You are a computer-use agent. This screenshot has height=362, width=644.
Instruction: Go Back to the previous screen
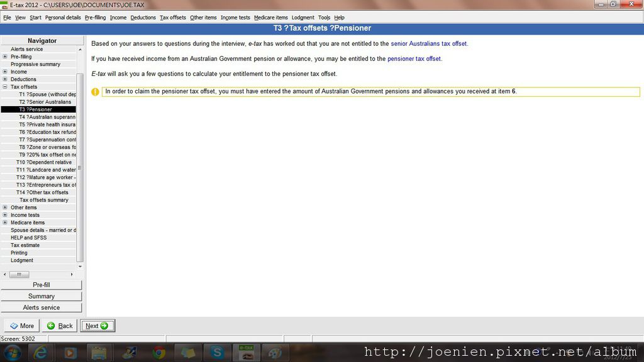60,326
